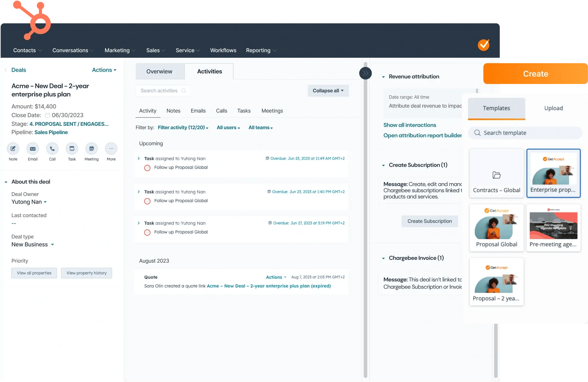Click the folder icon on Contracts – Global
Image resolution: width=588 pixels, height=382 pixels.
[496, 175]
